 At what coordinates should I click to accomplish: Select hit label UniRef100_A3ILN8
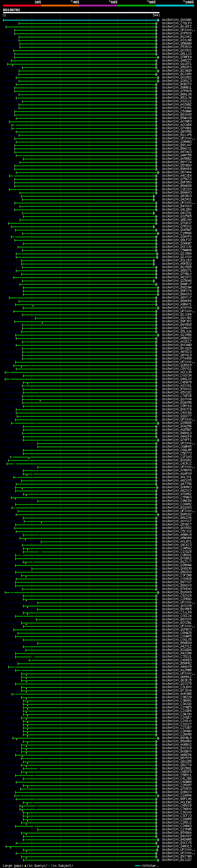click(x=177, y=40)
